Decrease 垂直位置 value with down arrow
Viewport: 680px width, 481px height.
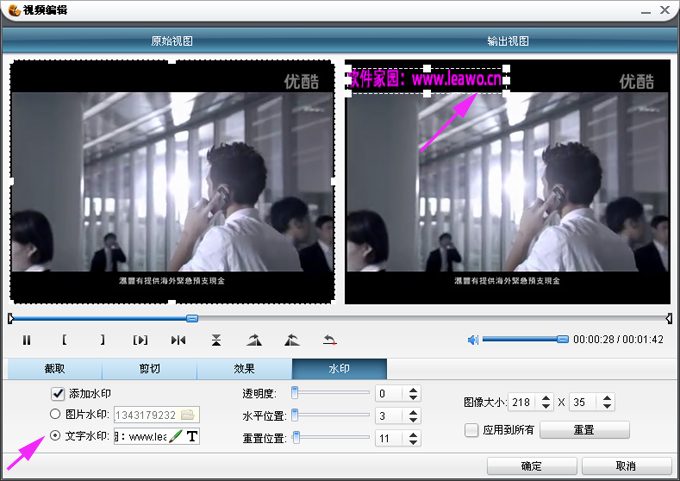point(413,442)
